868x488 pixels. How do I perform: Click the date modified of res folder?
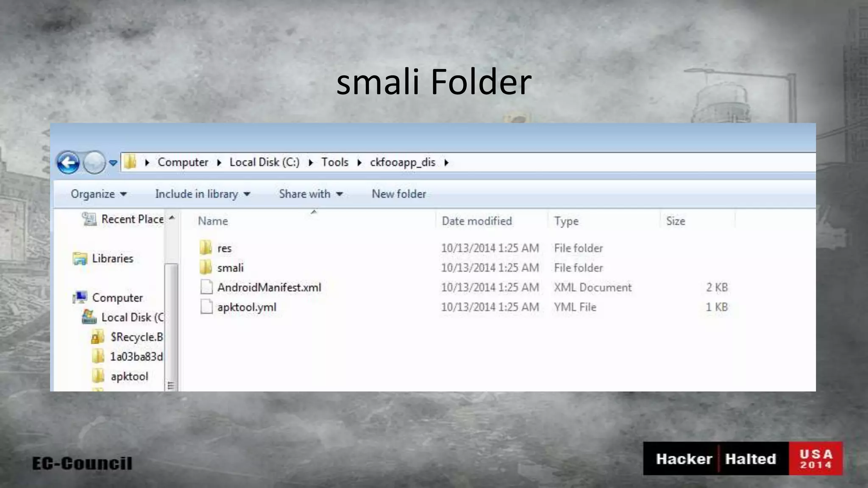click(490, 248)
